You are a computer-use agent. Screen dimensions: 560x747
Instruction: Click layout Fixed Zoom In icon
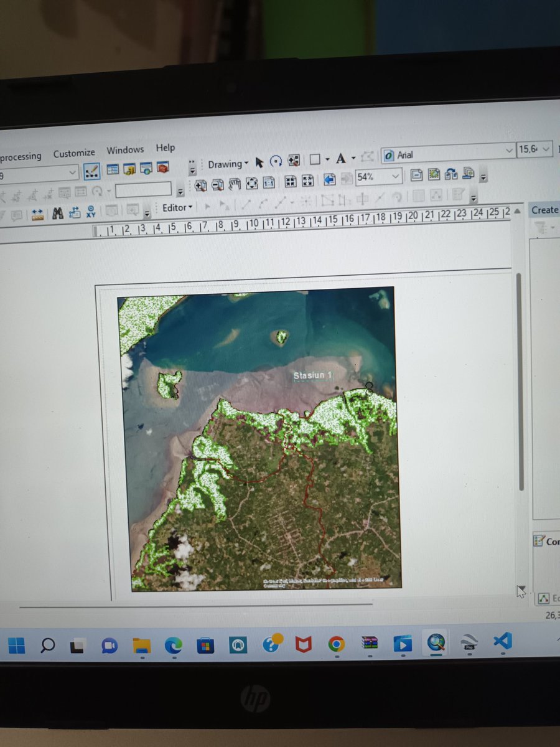pyautogui.click(x=290, y=181)
